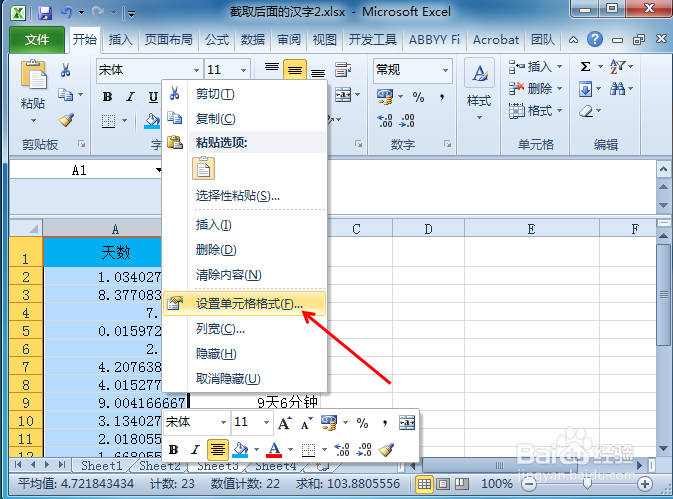Expand the 数字 group dialog launcher
The height and width of the screenshot is (499, 673).
[447, 144]
